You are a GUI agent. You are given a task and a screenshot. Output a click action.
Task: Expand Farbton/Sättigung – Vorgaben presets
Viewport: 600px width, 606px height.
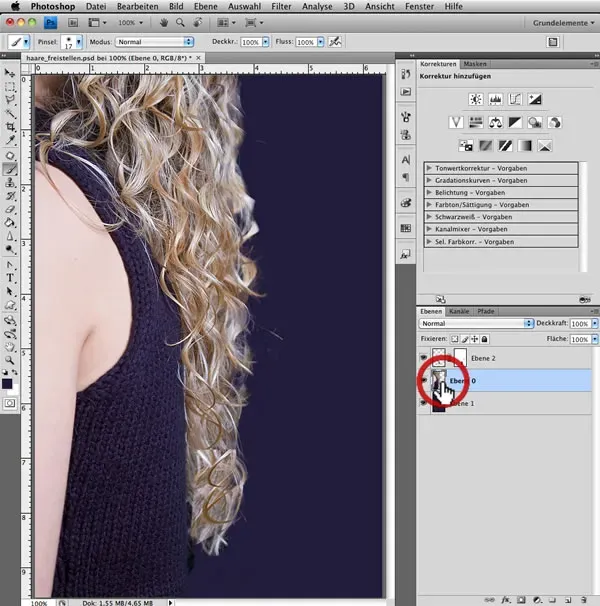point(429,204)
